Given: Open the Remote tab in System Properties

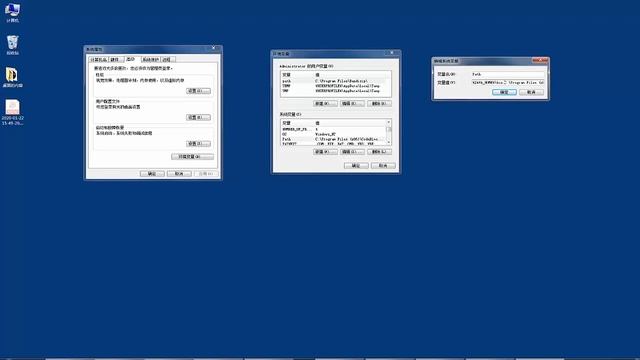Looking at the screenshot, I should [167, 60].
